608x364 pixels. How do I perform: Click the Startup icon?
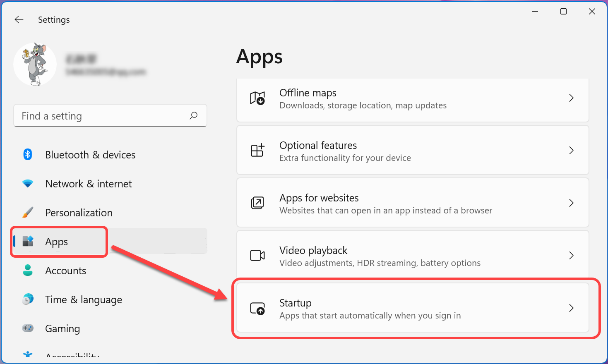(x=257, y=309)
